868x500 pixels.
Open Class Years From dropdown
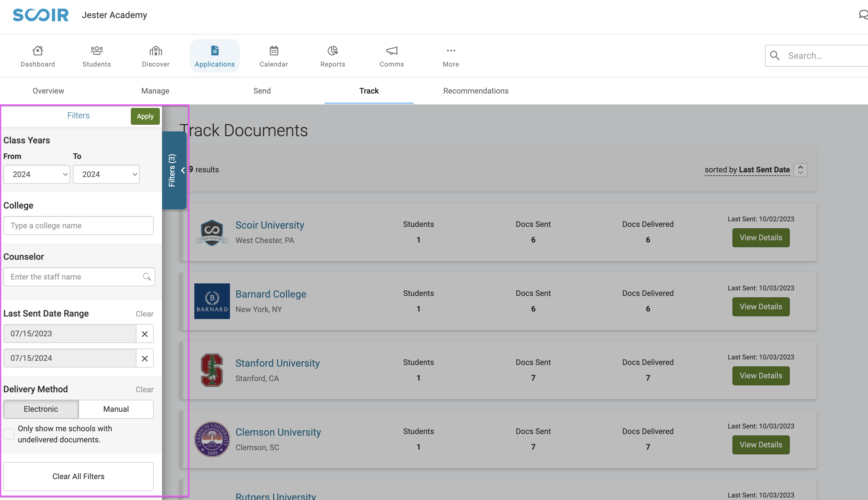[37, 175]
